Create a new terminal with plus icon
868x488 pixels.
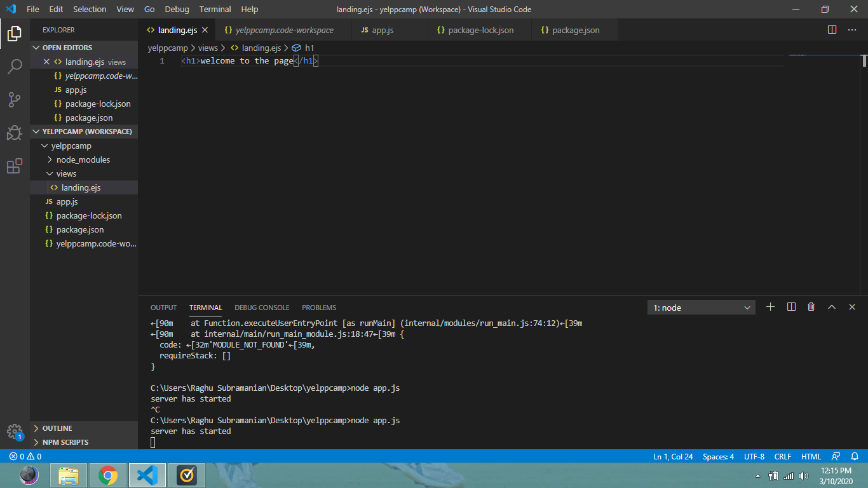pos(770,307)
